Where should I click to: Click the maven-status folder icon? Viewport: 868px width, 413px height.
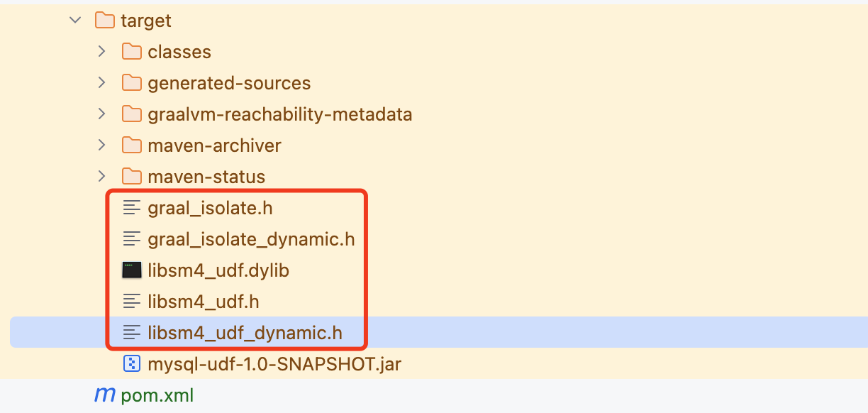click(x=132, y=177)
